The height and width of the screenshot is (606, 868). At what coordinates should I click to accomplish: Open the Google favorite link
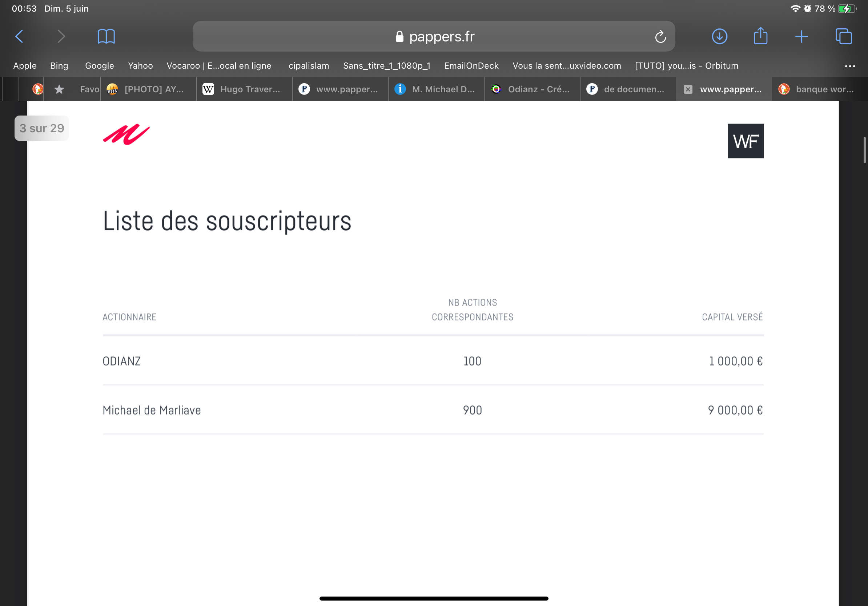point(100,66)
